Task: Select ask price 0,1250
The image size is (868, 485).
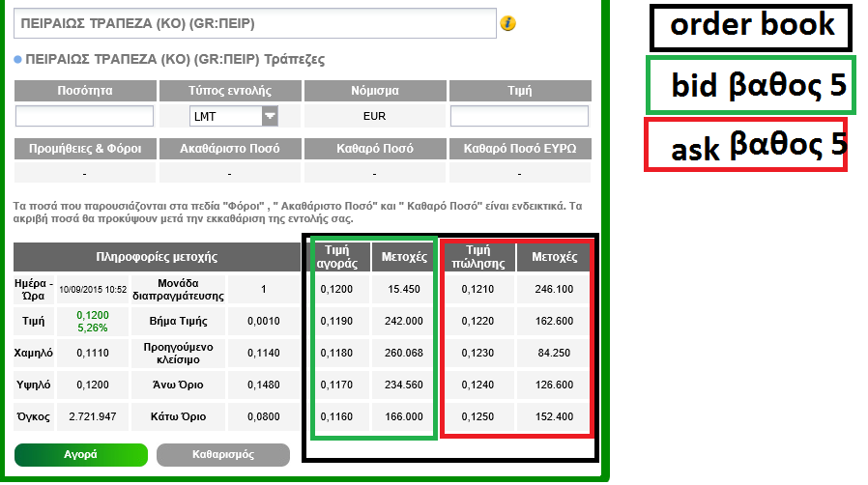Action: click(477, 417)
